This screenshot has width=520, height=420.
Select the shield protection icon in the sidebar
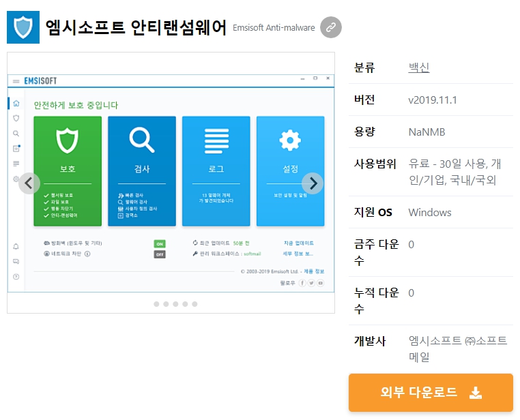click(16, 118)
